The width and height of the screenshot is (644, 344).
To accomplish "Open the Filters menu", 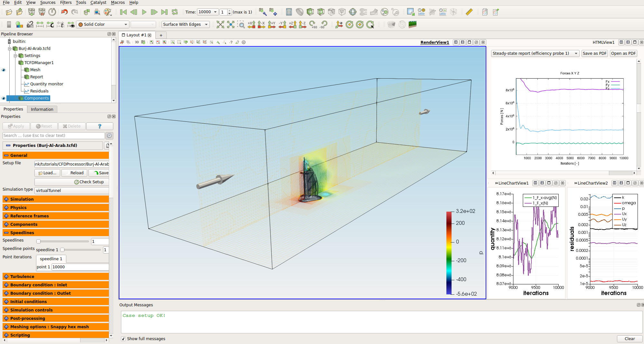I will tap(66, 3).
